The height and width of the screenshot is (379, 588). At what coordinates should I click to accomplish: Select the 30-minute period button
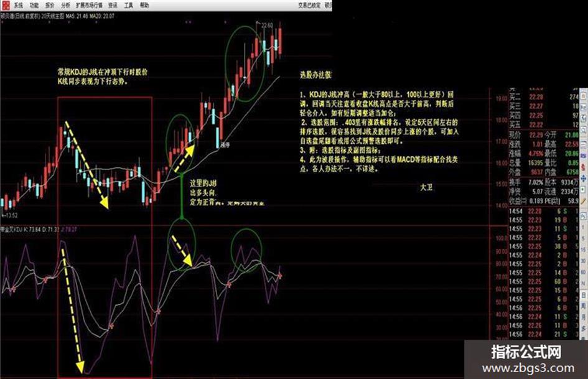click(584, 261)
